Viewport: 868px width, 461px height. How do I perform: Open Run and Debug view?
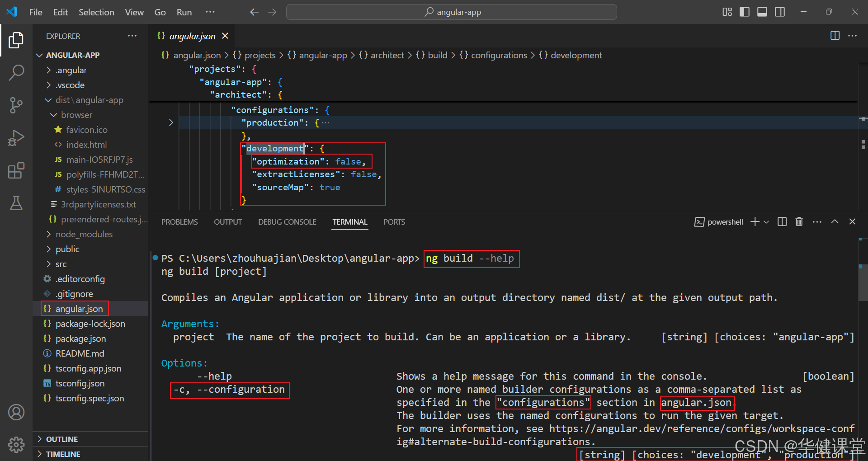tap(16, 138)
